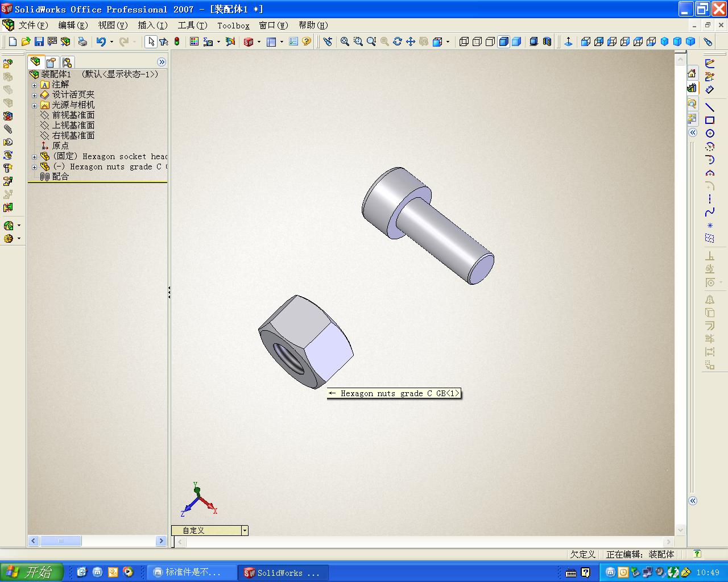Open the view orientation dropdown arrow
The width and height of the screenshot is (728, 582).
coord(448,41)
